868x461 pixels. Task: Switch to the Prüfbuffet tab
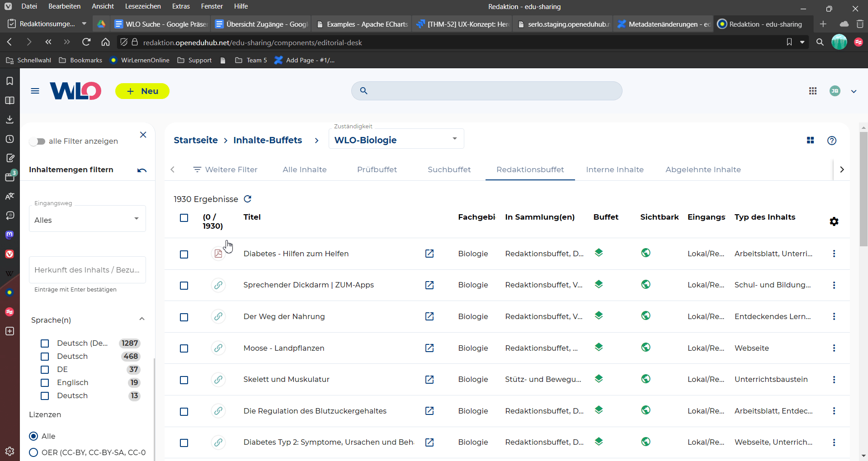(377, 169)
